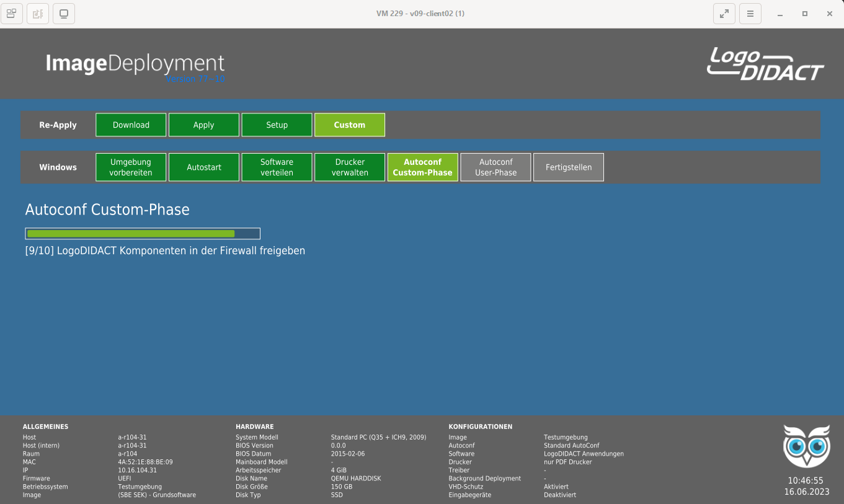Click the Windows row label
This screenshot has height=504, width=844.
[x=58, y=167]
